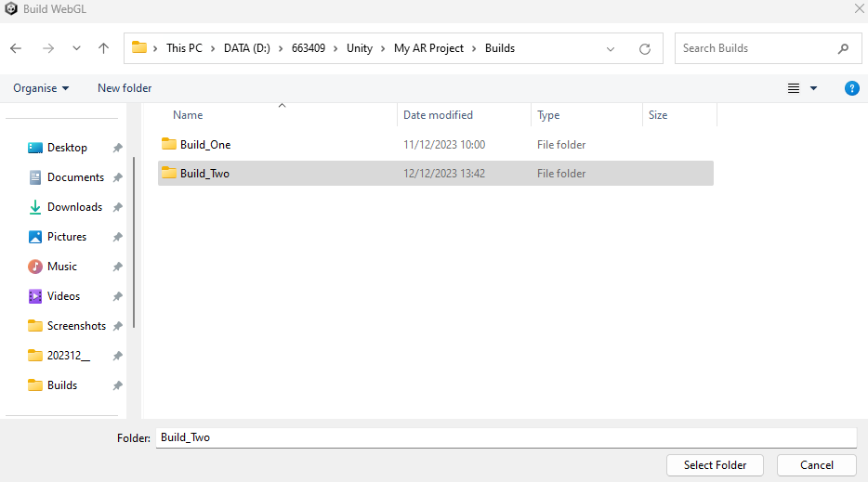The image size is (868, 482).
Task: Click the New folder button
Action: click(125, 88)
